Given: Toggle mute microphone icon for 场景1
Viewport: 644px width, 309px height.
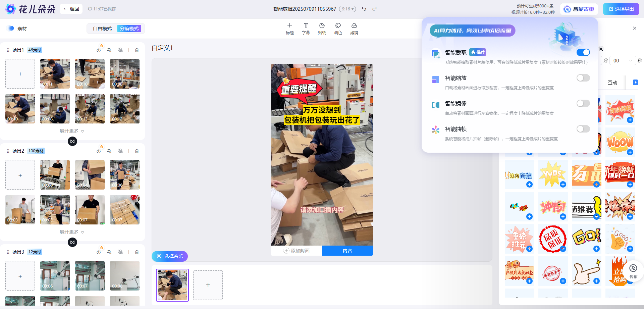Looking at the screenshot, I should tap(120, 50).
